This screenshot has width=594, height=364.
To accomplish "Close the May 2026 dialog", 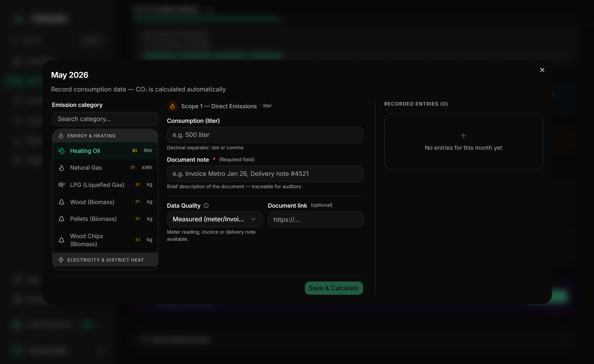I will [x=542, y=70].
